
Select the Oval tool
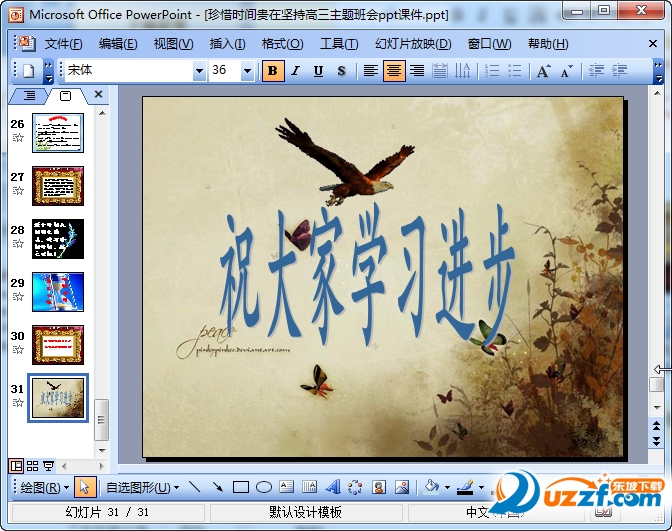coord(264,487)
